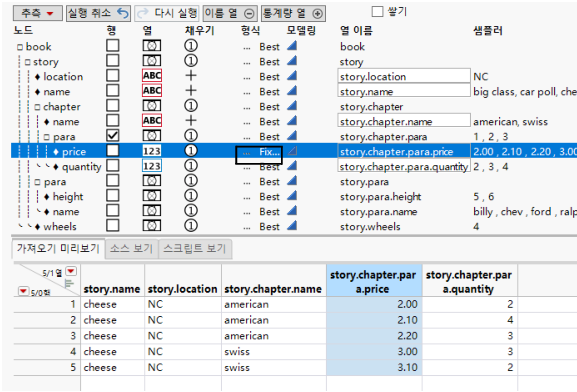Click the ABC column type icon for story.name

[152, 91]
